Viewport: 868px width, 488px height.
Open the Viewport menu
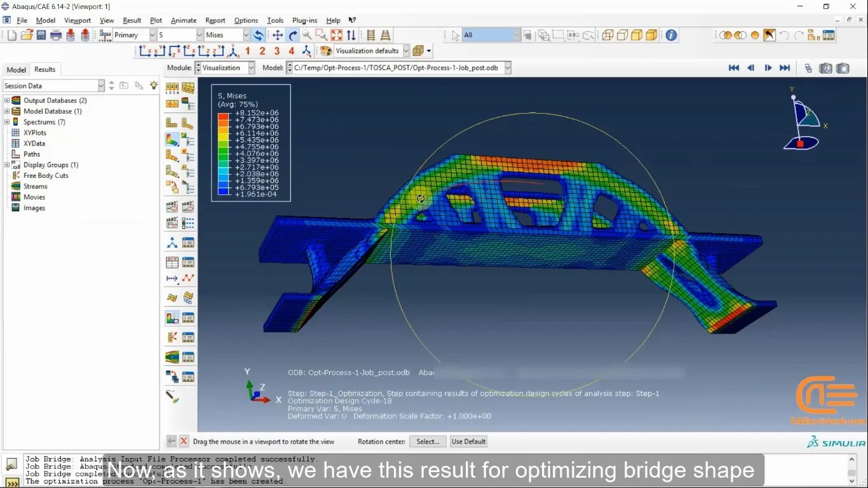point(78,20)
